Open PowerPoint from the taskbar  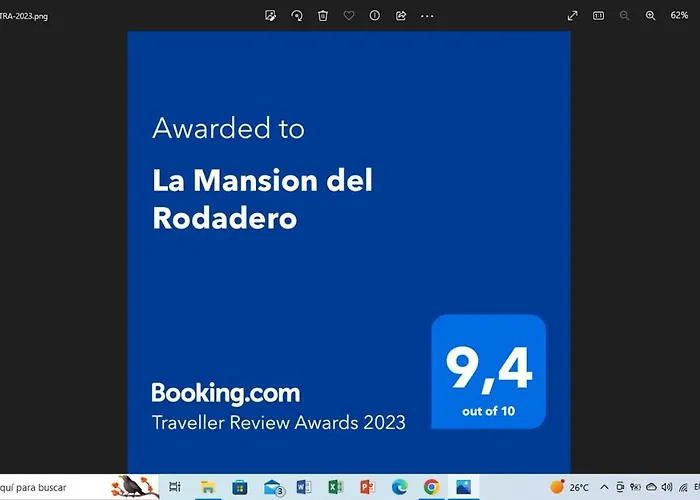(x=367, y=487)
